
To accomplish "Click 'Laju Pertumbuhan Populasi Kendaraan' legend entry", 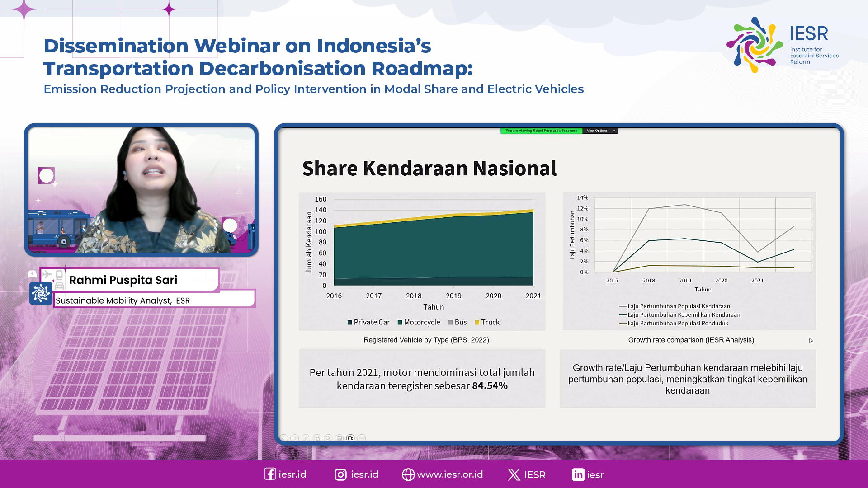I will pos(675,306).
